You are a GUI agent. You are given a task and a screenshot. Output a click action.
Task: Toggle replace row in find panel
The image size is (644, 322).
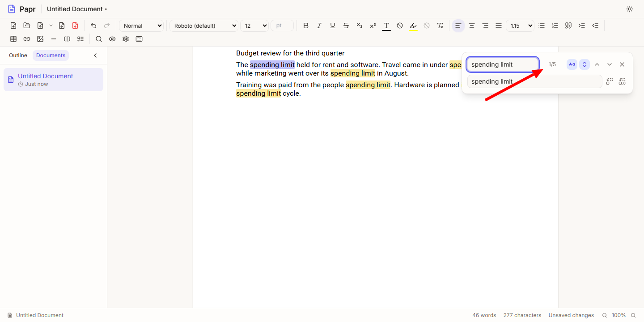pos(585,64)
